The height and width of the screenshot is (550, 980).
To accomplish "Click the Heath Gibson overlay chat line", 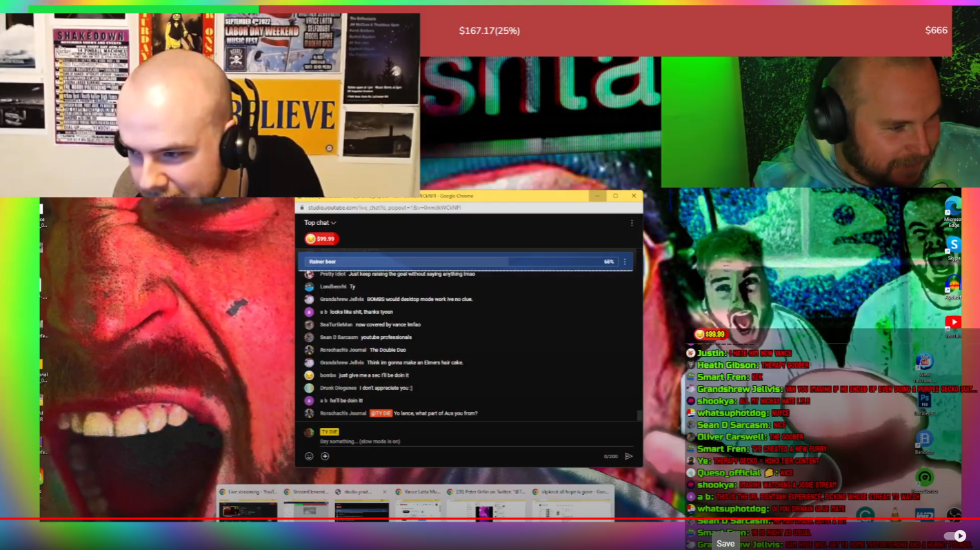I will point(748,365).
